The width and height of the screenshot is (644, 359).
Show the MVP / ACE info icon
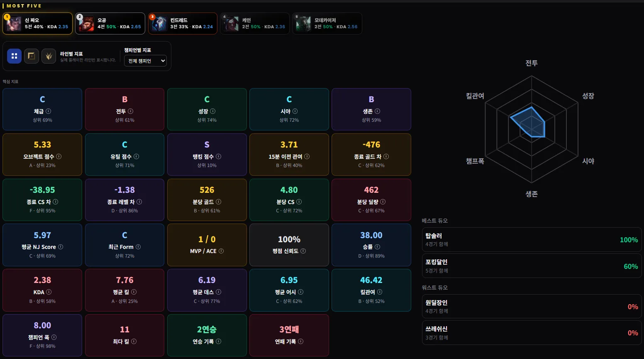tap(221, 251)
